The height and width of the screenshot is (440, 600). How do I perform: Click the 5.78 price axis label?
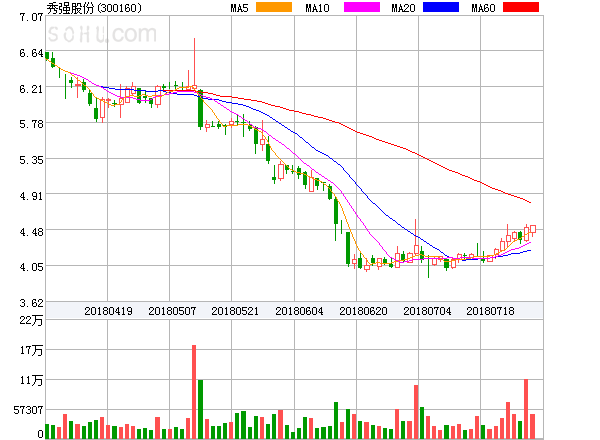[x=31, y=124]
